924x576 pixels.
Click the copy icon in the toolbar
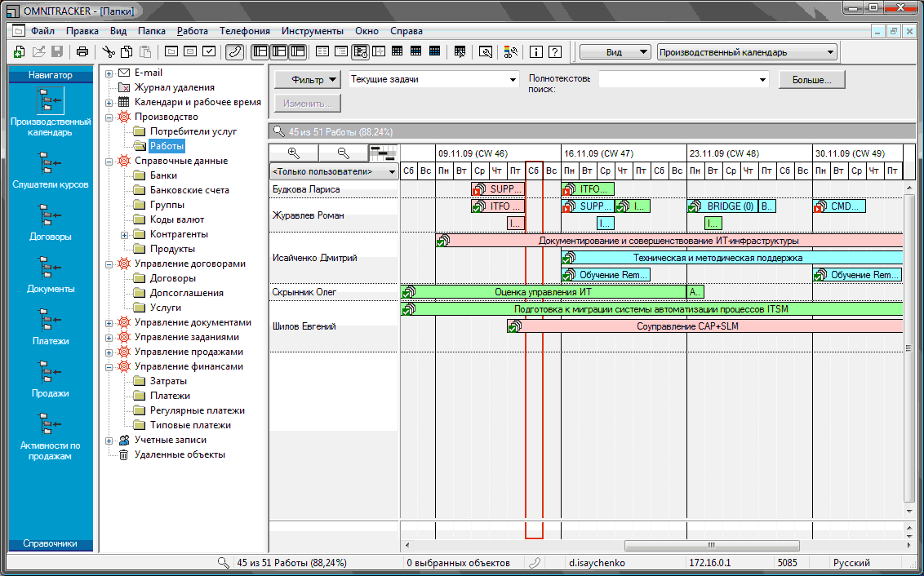click(126, 52)
